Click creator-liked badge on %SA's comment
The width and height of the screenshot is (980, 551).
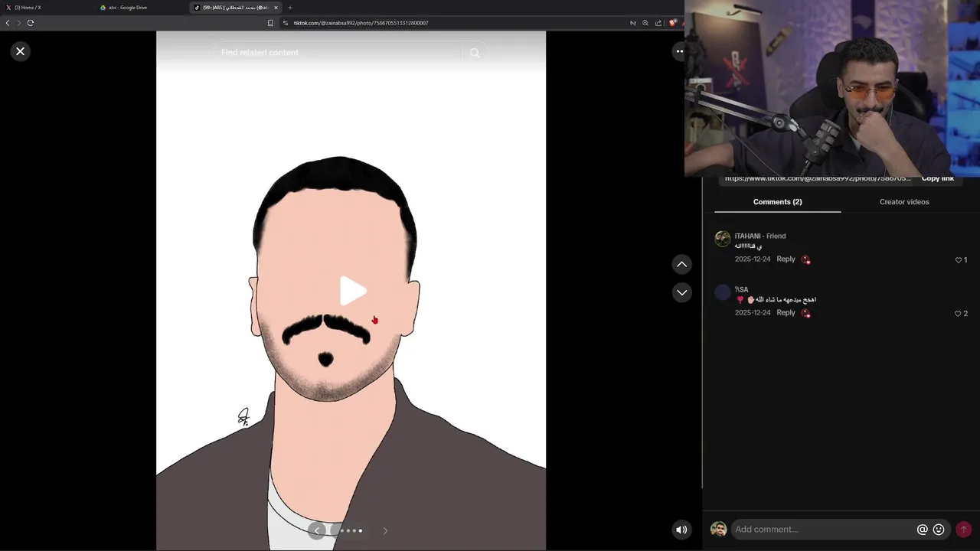pos(805,313)
